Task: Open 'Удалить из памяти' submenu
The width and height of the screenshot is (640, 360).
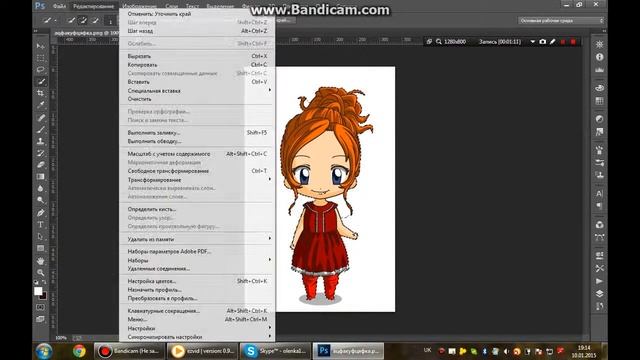Action: 197,239
